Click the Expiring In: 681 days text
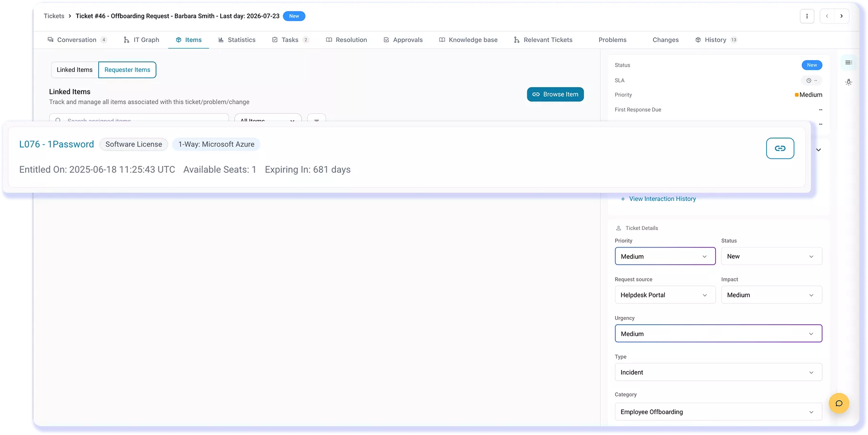Image resolution: width=868 pixels, height=435 pixels. click(x=308, y=169)
